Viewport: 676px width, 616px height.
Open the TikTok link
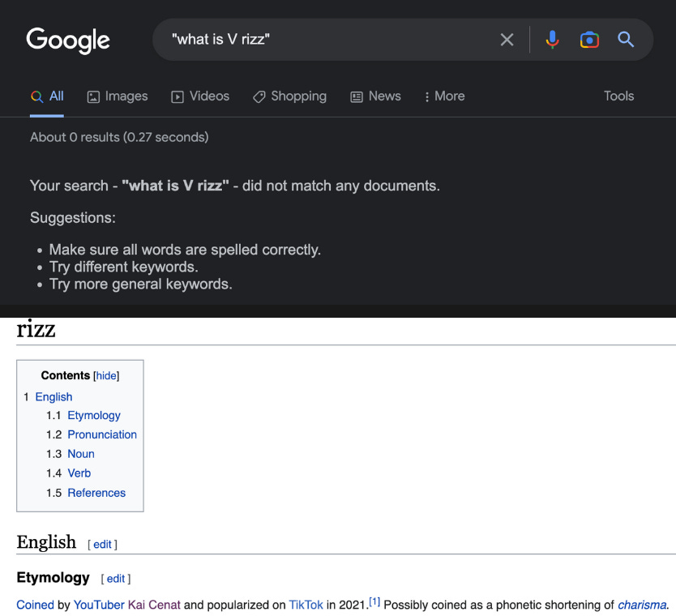[x=306, y=605]
